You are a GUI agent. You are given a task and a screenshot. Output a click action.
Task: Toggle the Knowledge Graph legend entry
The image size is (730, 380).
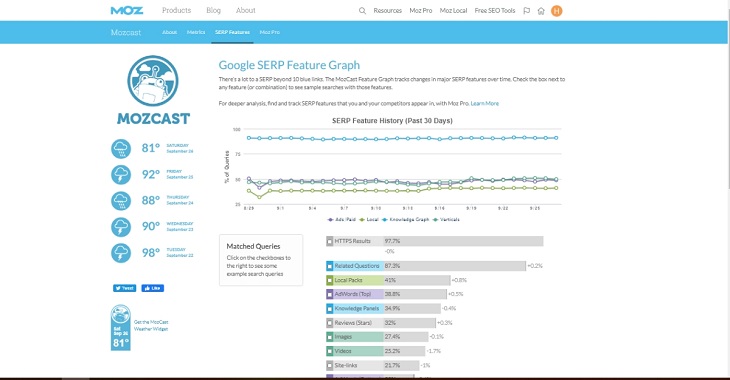pos(405,219)
